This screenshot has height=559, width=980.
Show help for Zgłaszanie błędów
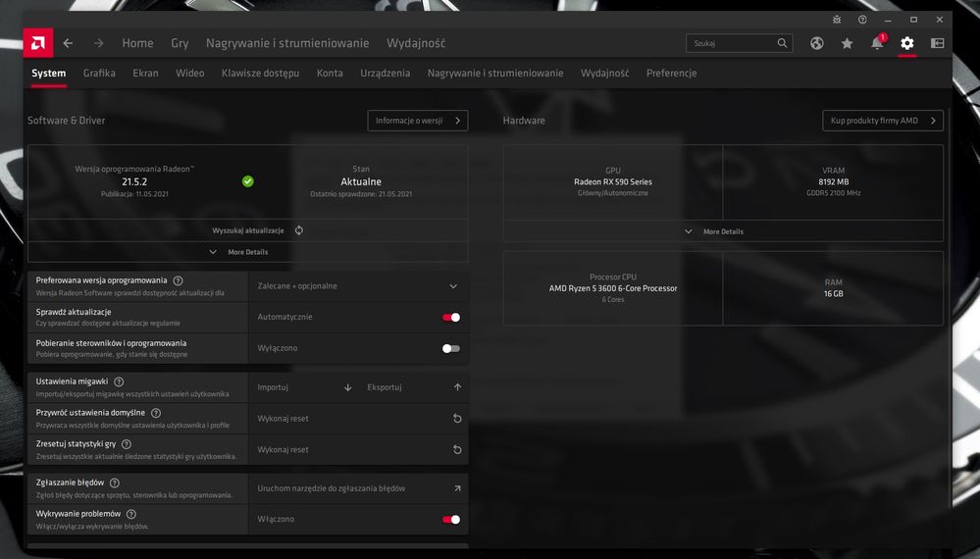(x=115, y=483)
